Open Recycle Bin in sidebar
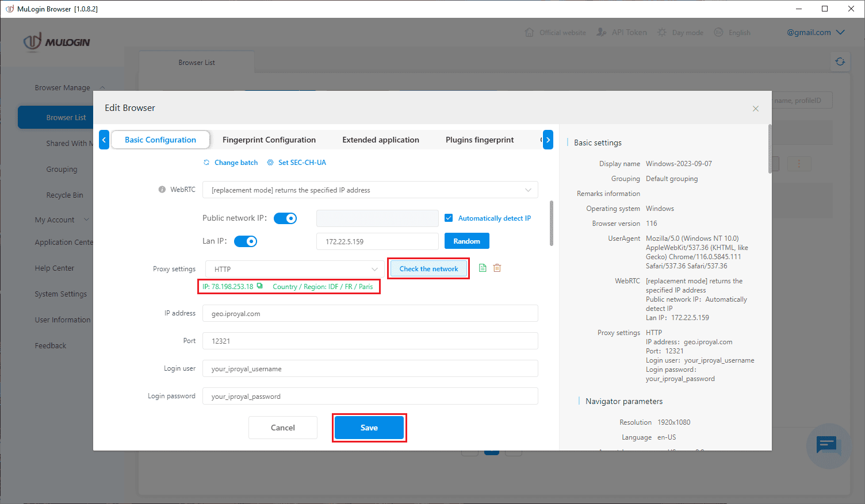The width and height of the screenshot is (865, 504). tap(64, 195)
